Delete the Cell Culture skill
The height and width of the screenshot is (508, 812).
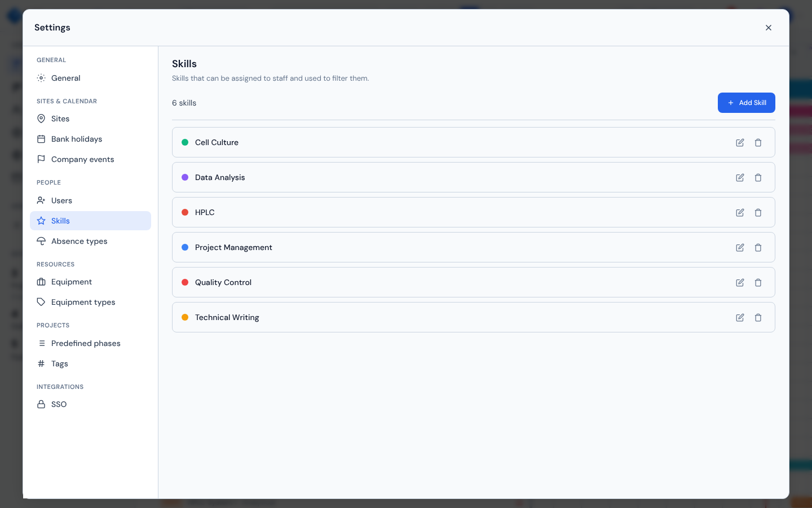758,142
